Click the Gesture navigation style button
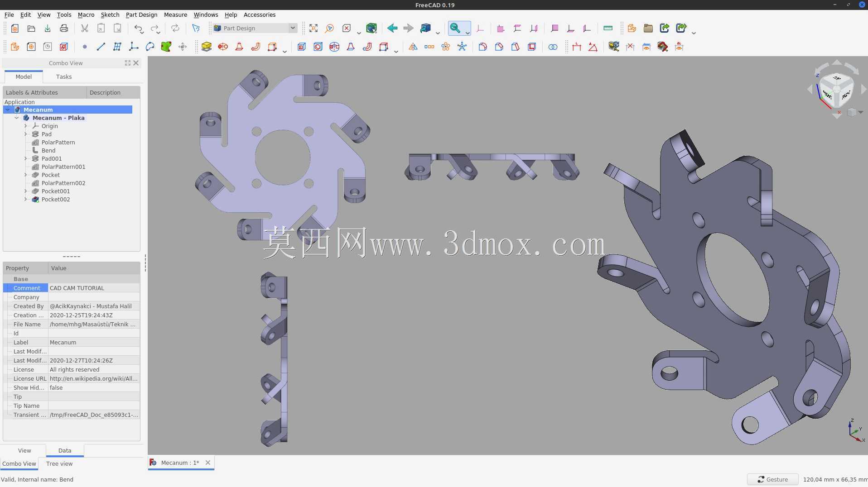868x487 pixels. pyautogui.click(x=772, y=479)
